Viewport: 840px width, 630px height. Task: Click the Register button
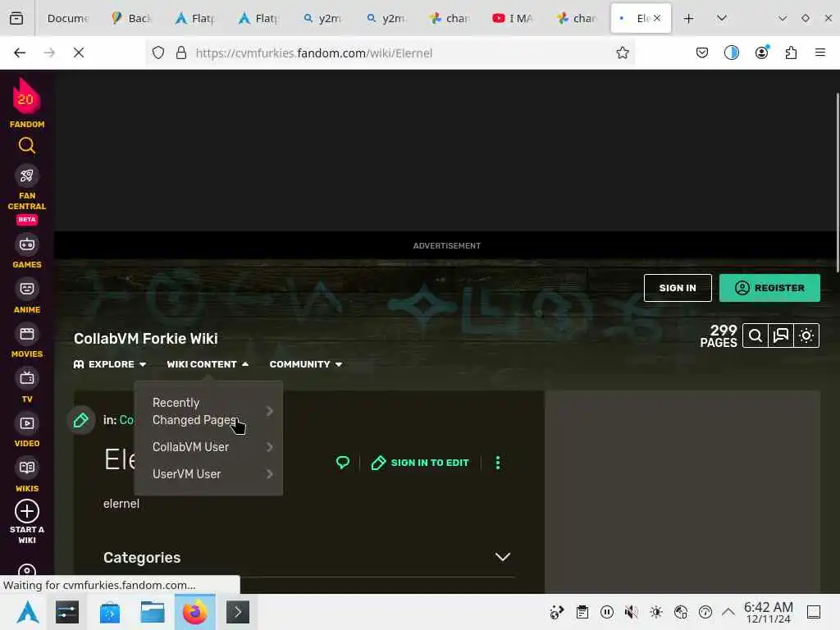(769, 288)
